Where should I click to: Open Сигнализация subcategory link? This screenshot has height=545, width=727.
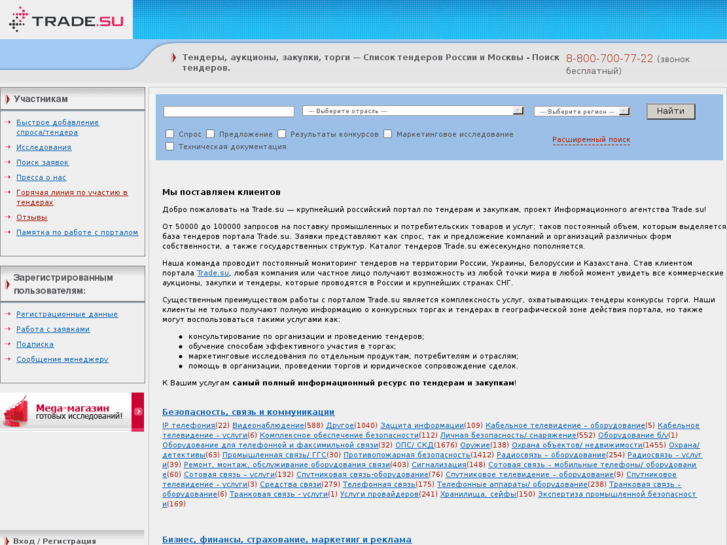click(439, 465)
